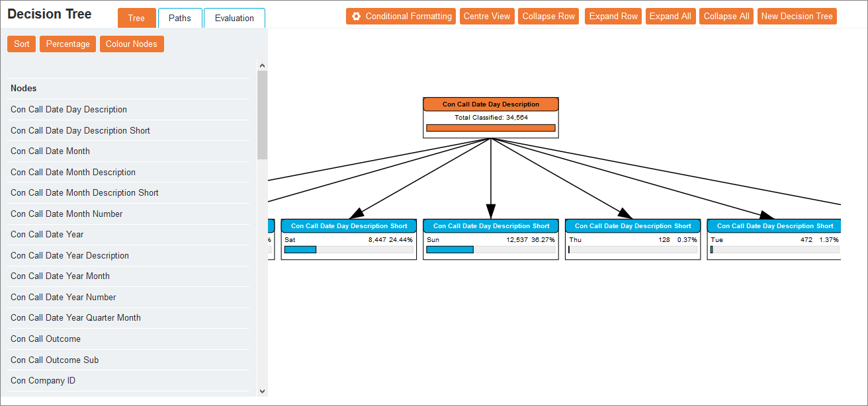Click the Thu node's percentage bar
The image size is (868, 406).
632,250
